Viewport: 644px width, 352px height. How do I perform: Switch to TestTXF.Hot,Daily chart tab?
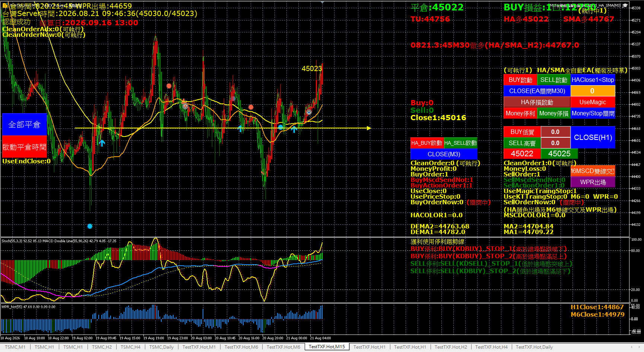pyautogui.click(x=534, y=347)
